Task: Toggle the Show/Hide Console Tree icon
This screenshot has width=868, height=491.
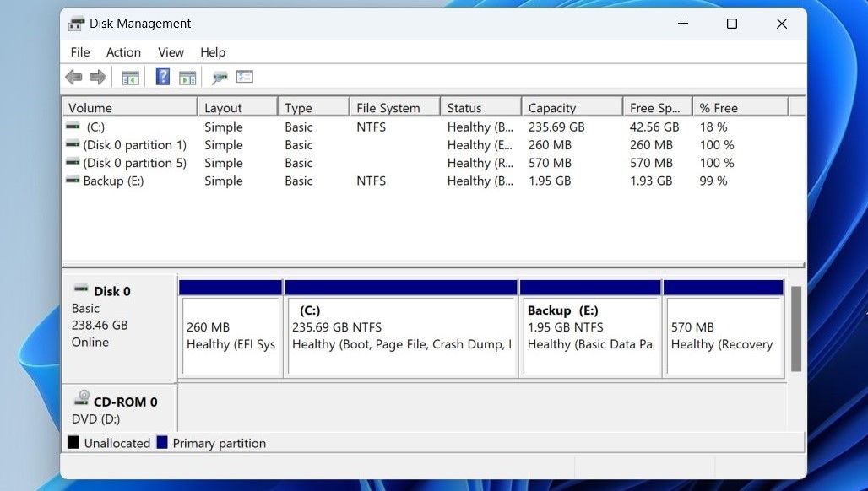Action: [x=129, y=77]
